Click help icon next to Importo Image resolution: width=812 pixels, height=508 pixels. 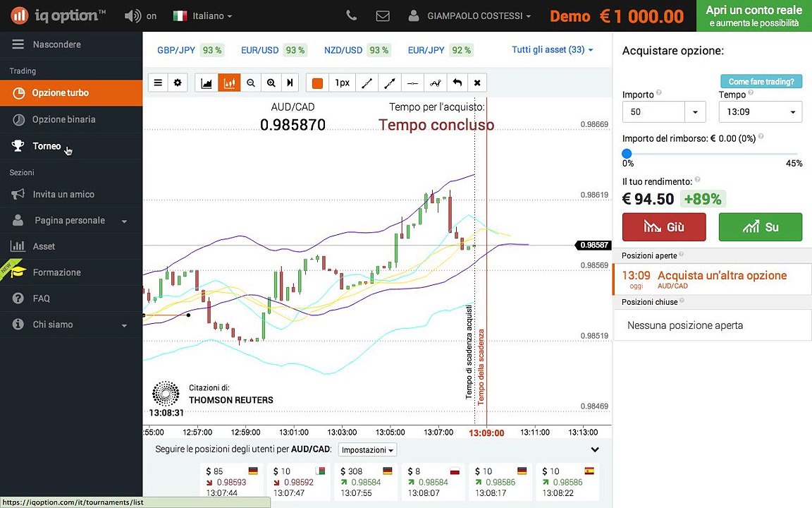[x=659, y=93]
